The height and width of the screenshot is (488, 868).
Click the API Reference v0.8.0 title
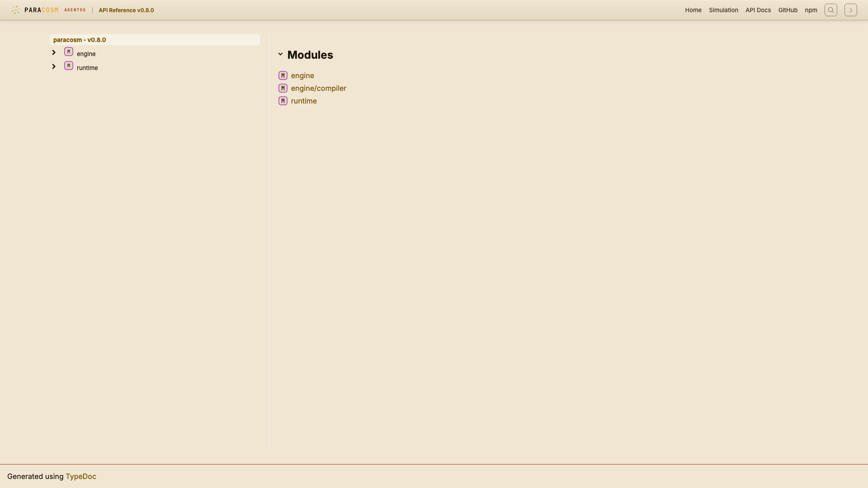coord(126,10)
